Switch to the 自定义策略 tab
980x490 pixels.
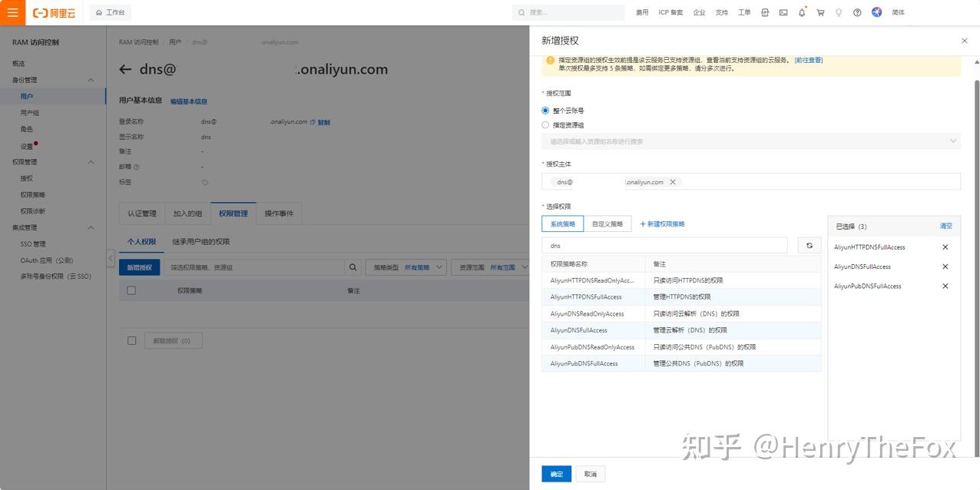pos(608,223)
